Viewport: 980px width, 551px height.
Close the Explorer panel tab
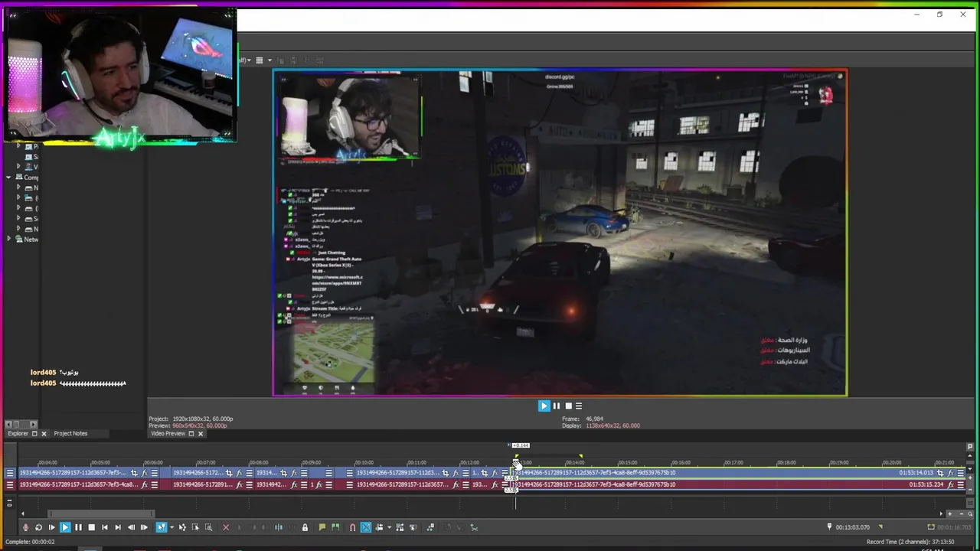tap(44, 433)
